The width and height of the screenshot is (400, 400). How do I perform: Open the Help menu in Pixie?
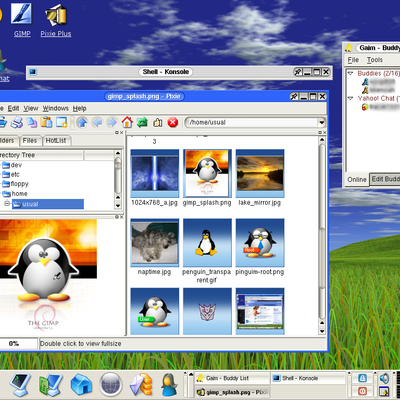pos(80,108)
